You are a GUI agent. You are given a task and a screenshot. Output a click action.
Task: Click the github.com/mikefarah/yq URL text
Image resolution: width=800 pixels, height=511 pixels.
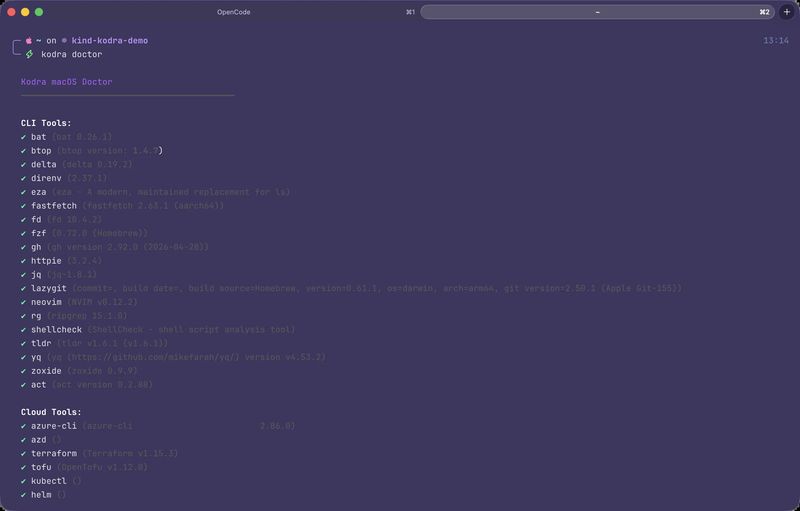tap(153, 357)
